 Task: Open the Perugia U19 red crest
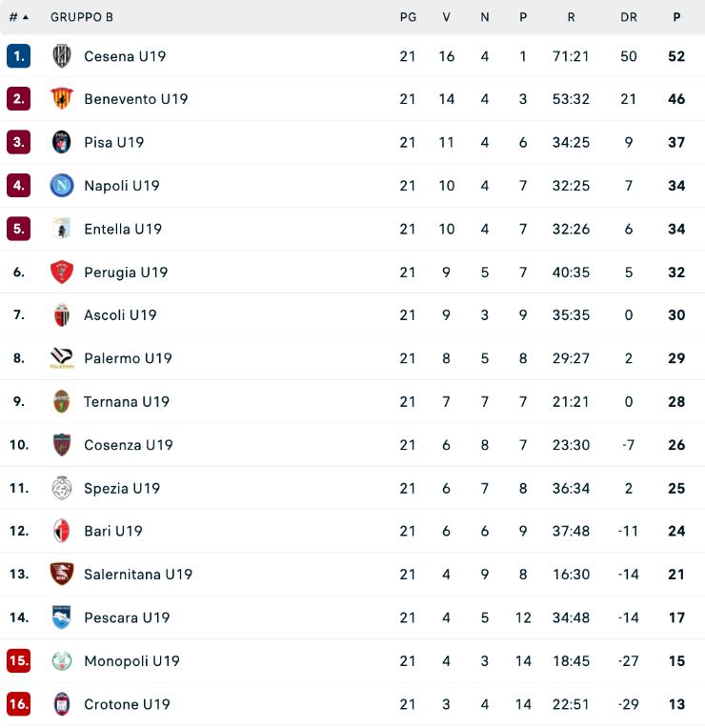[x=62, y=273]
